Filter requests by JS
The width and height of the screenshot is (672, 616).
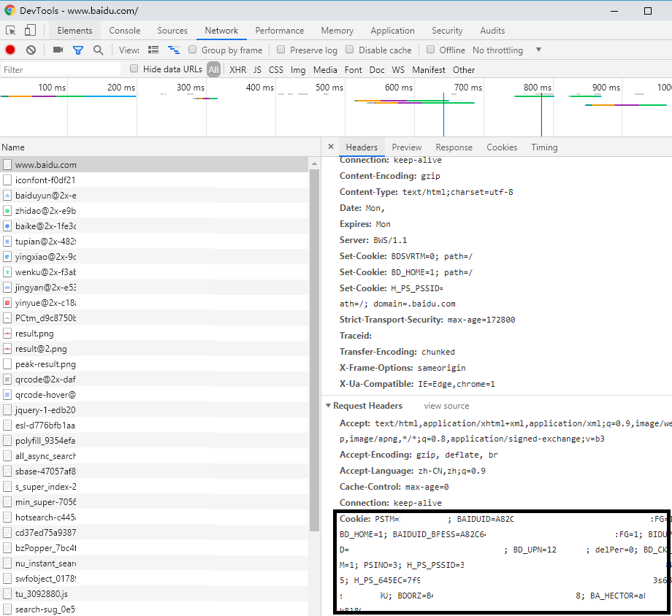[x=257, y=69]
